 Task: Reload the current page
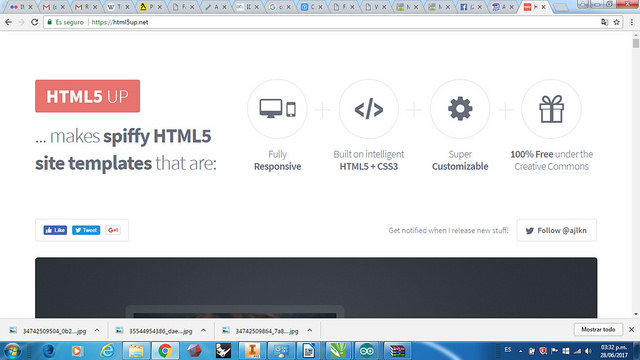34,22
